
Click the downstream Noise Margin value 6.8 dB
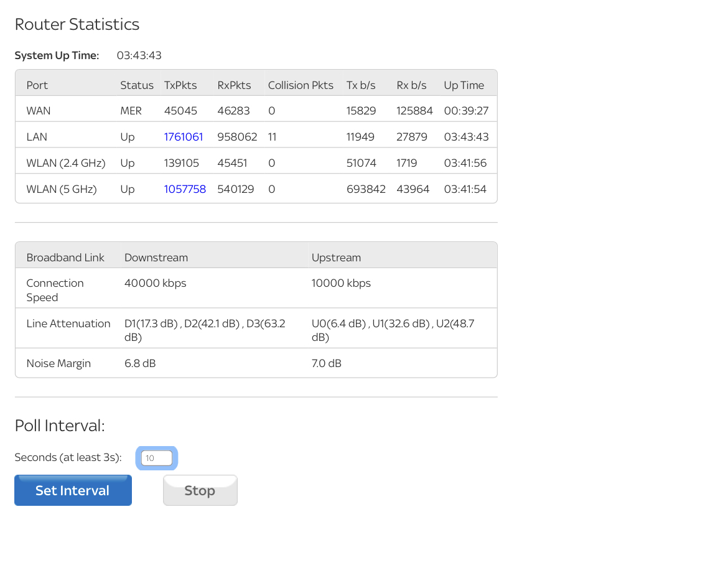coord(140,363)
